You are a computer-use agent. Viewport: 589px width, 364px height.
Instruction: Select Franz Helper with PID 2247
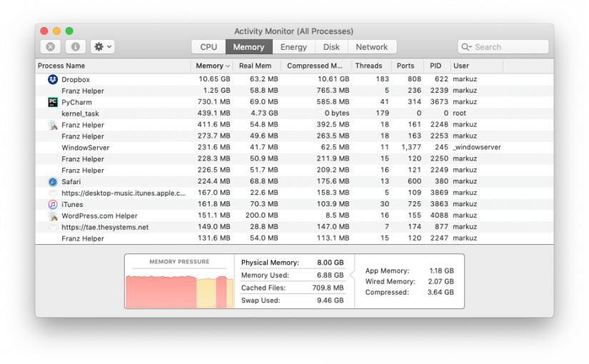(x=294, y=238)
